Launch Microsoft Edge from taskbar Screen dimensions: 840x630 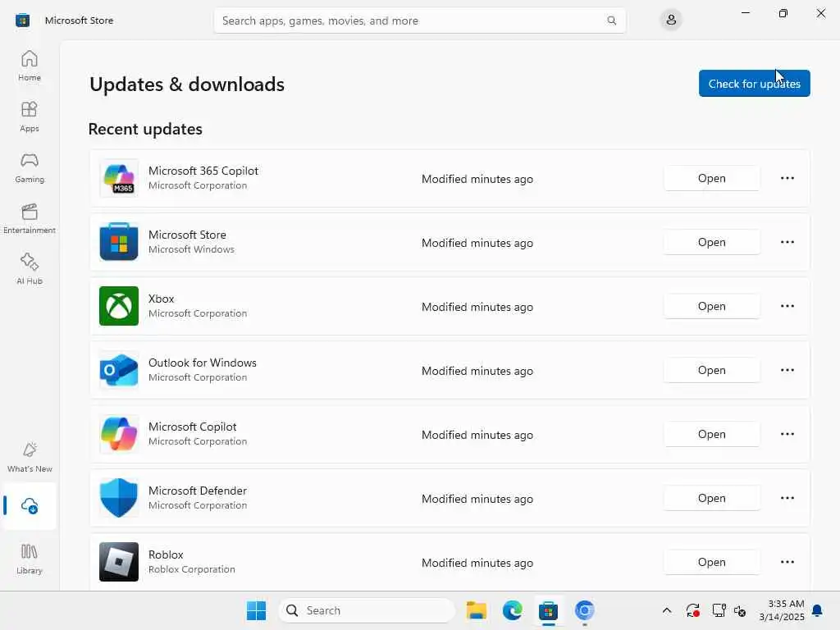(x=513, y=610)
